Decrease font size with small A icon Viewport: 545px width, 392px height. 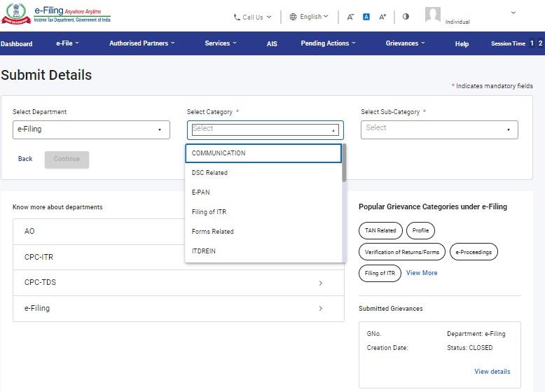pyautogui.click(x=350, y=17)
